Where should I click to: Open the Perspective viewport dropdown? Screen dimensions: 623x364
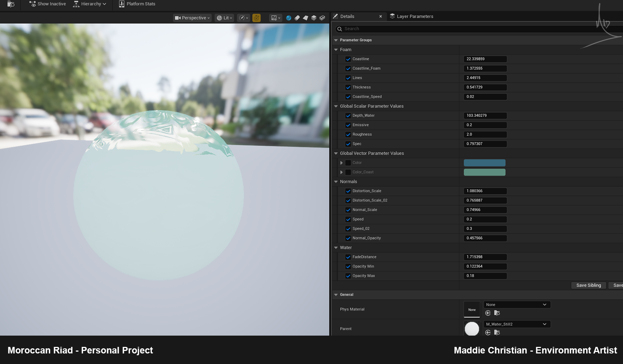pyautogui.click(x=192, y=18)
